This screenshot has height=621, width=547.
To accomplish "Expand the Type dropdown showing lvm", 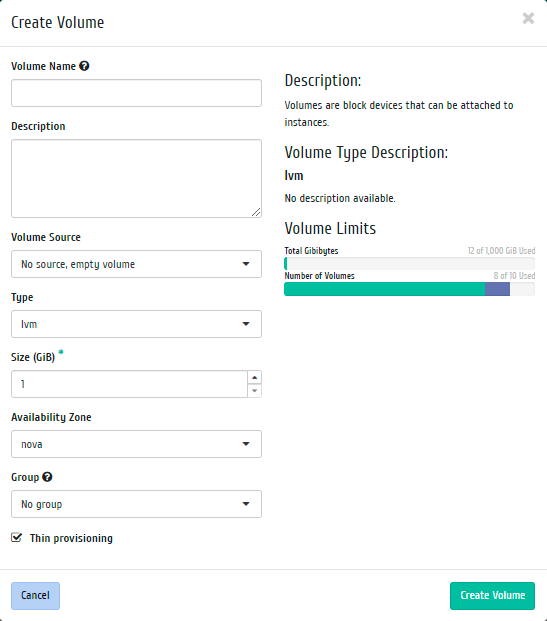I will coord(136,324).
